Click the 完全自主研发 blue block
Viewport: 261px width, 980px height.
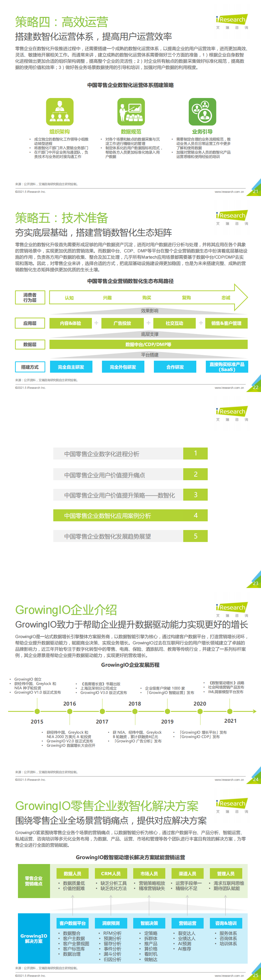tap(71, 367)
